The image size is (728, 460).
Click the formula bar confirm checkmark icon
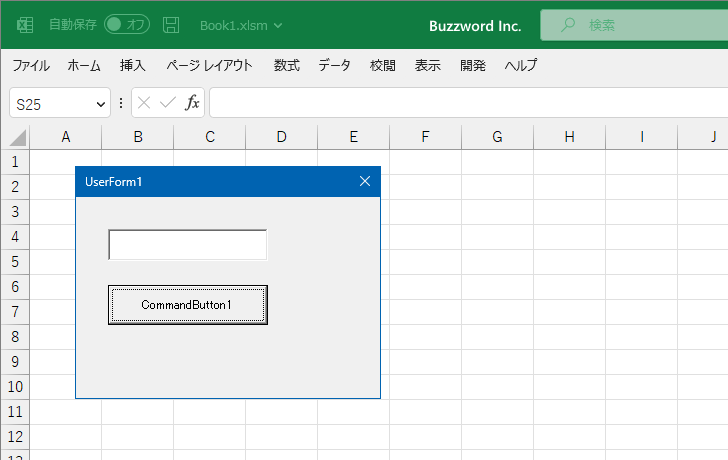tap(168, 103)
